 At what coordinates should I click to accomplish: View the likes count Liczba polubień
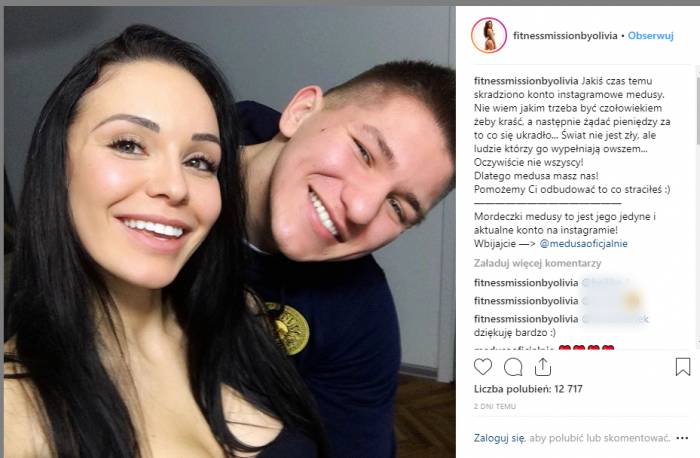(x=528, y=389)
